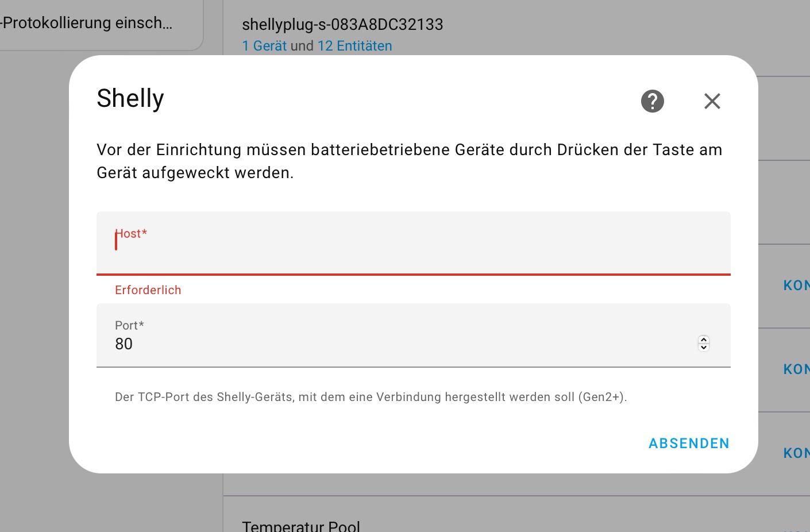This screenshot has width=810, height=532.
Task: Increase the port with the up arrow
Action: [x=704, y=340]
